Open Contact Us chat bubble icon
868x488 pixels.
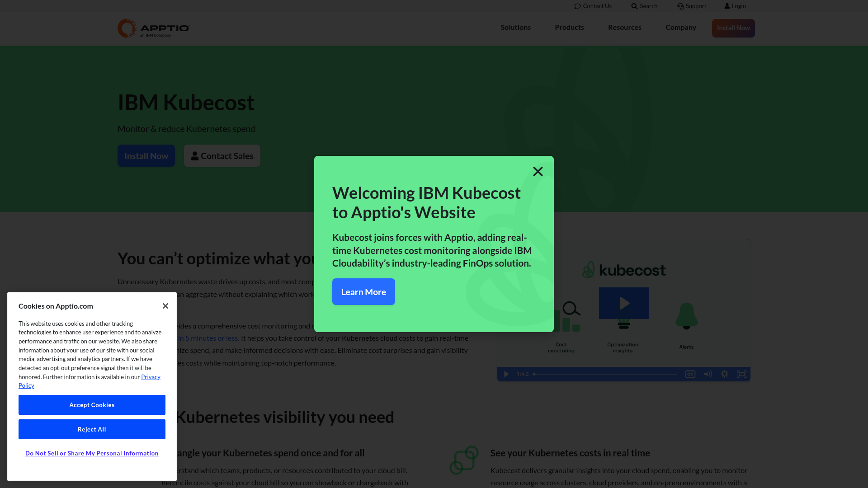coord(578,6)
